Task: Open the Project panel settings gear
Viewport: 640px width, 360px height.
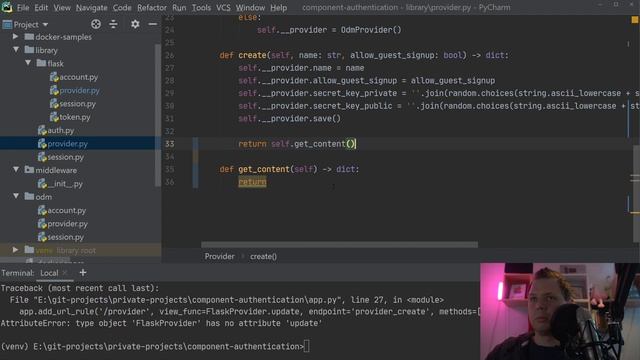Action: [135, 24]
